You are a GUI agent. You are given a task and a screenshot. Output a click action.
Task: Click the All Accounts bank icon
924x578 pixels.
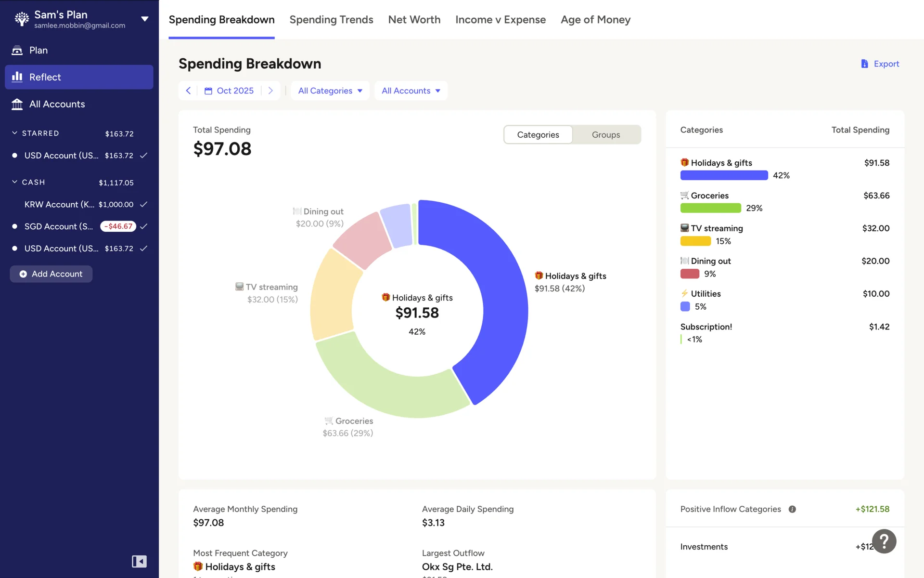point(17,104)
